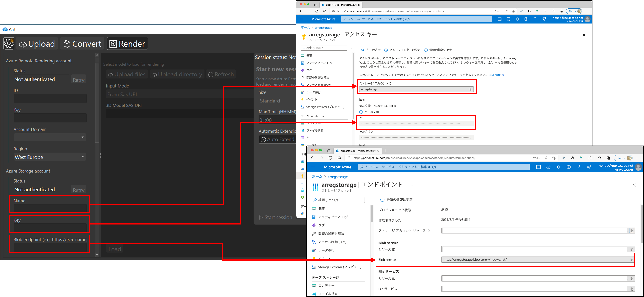644x297 pixels.
Task: Click the 3D Model SAS URI field
Action: pos(180,113)
